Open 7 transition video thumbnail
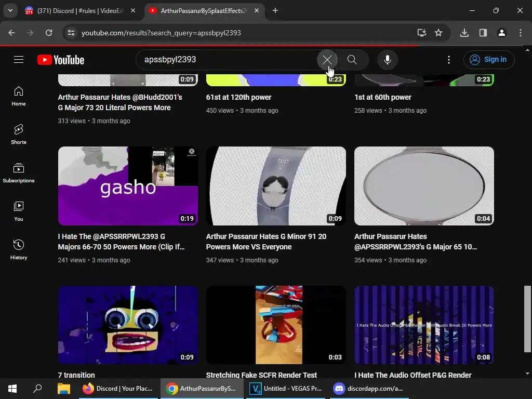 [x=128, y=325]
